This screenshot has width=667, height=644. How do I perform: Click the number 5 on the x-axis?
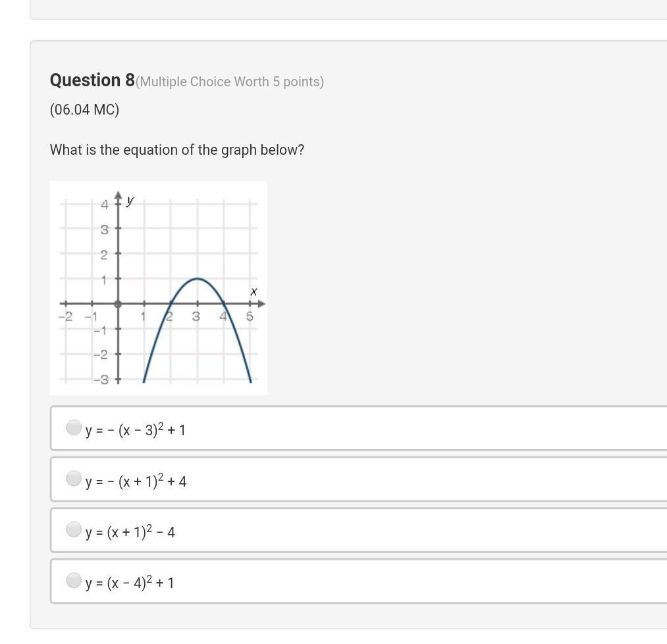(x=250, y=316)
